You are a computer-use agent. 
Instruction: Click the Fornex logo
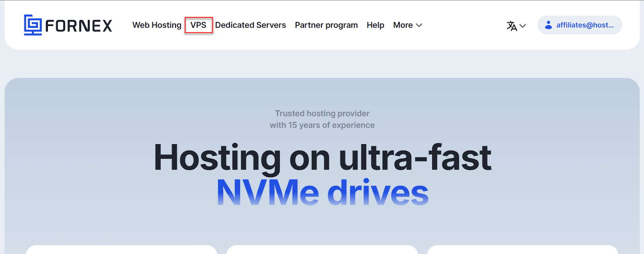click(x=68, y=25)
